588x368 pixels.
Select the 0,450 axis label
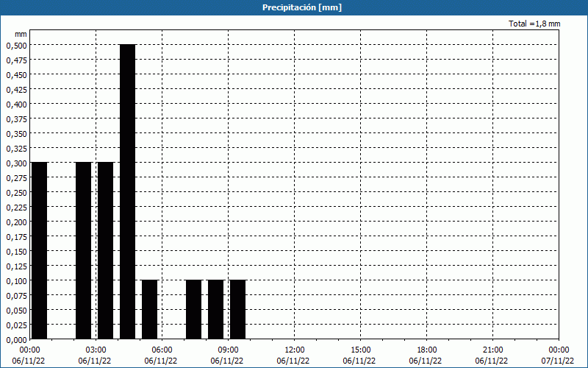(16, 75)
